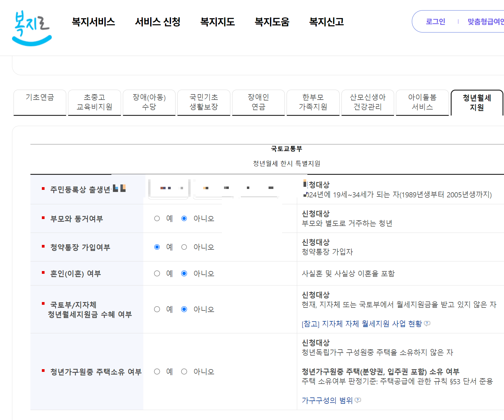Open the 복지서비스 menu
The height and width of the screenshot is (420, 504).
[x=93, y=22]
